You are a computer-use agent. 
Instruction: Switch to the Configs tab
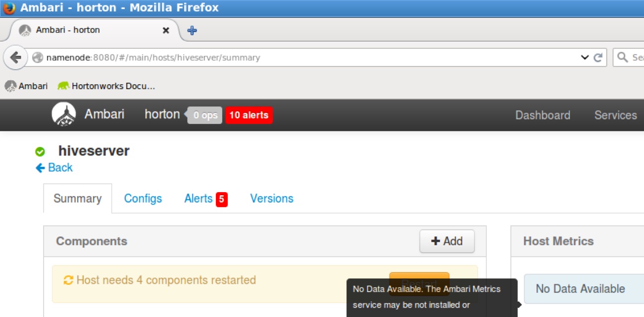143,198
